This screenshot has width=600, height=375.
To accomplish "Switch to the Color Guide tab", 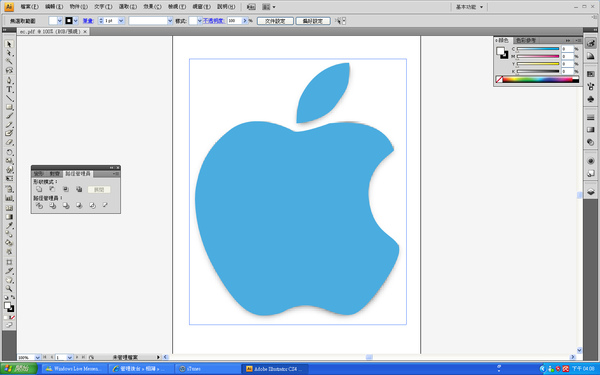I will (525, 40).
